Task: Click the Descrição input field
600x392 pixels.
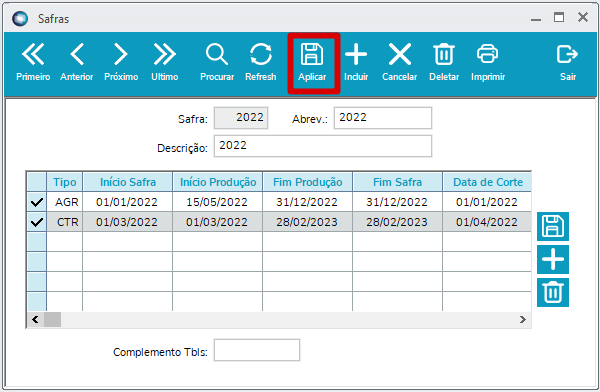Action: coord(323,146)
